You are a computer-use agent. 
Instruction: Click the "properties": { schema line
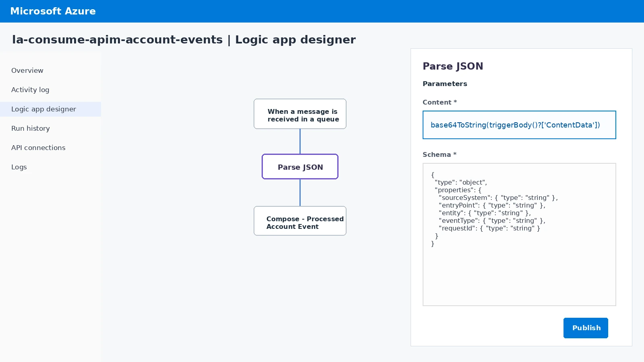pos(458,190)
